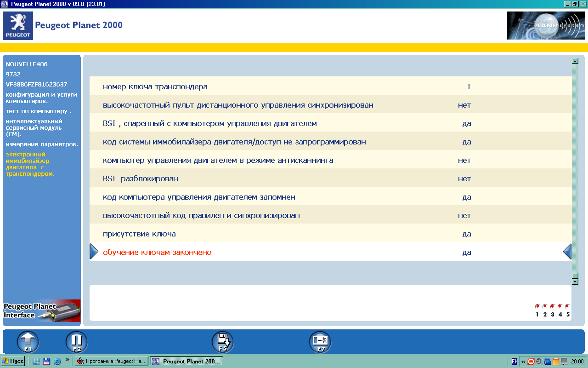
Task: Click the vertical scrollbar track
Action: tap(575, 168)
